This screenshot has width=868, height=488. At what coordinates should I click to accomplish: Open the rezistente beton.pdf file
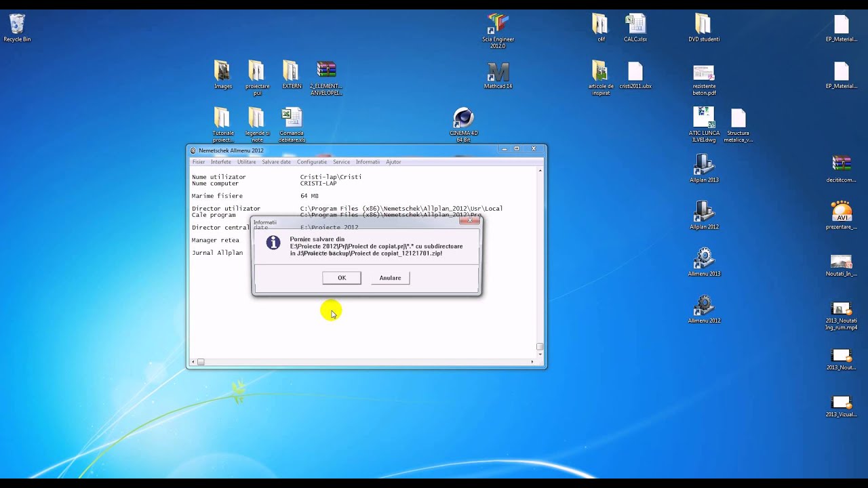(704, 80)
